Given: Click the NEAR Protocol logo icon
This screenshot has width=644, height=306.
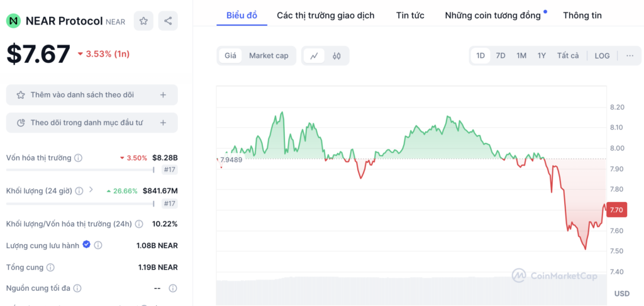Looking at the screenshot, I should point(14,21).
